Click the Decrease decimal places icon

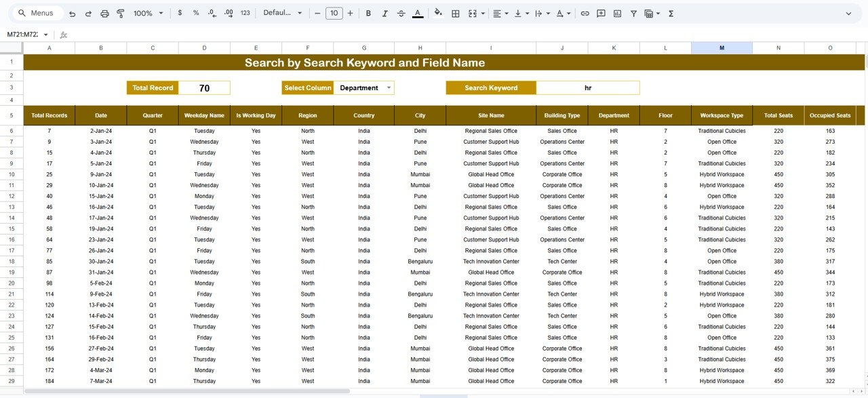click(212, 13)
